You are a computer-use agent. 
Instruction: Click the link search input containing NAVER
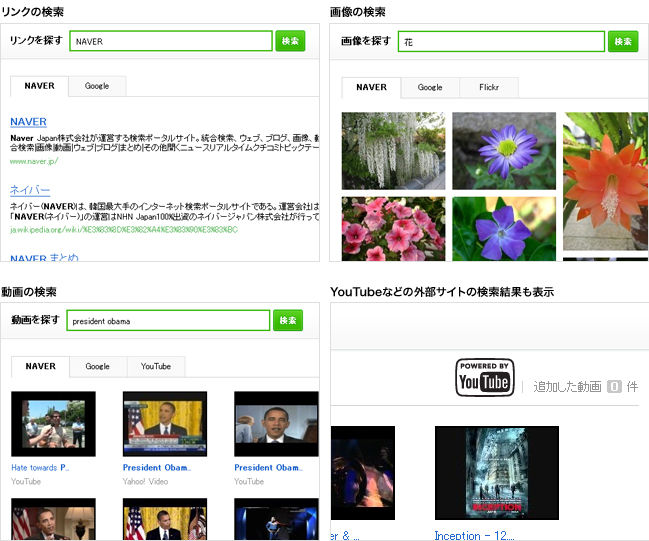171,41
